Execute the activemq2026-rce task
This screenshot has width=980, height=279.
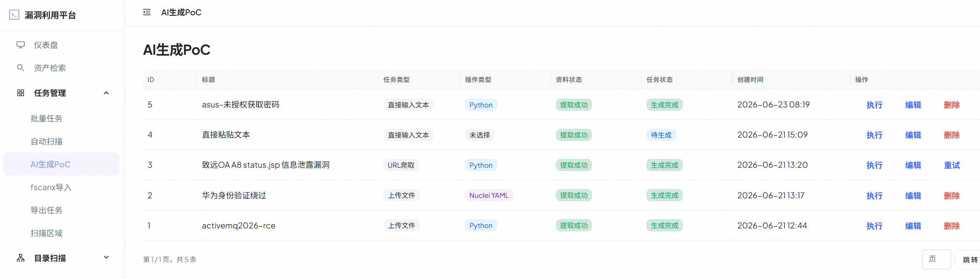click(875, 226)
